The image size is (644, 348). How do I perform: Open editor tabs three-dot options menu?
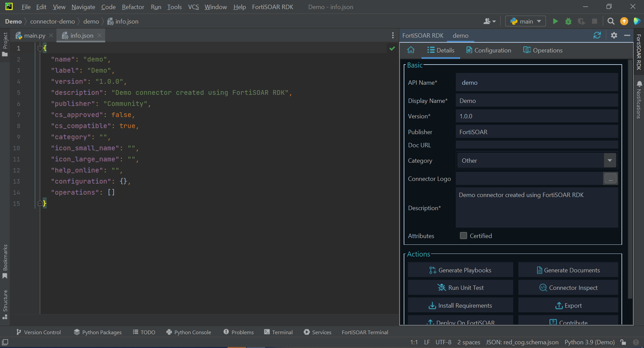[393, 35]
